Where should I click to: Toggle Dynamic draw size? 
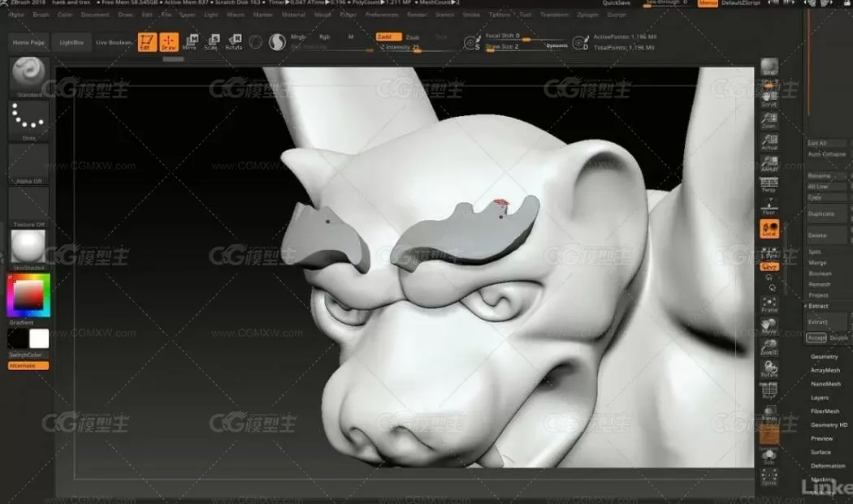[557, 46]
